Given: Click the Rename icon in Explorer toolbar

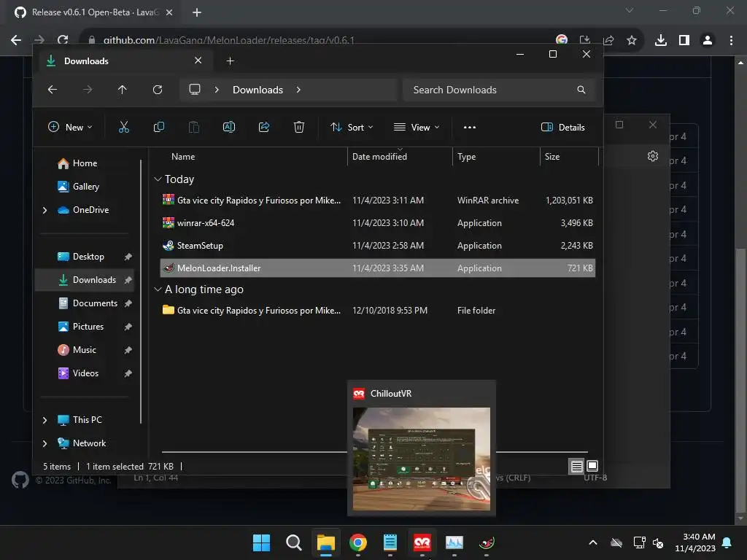Looking at the screenshot, I should (228, 127).
